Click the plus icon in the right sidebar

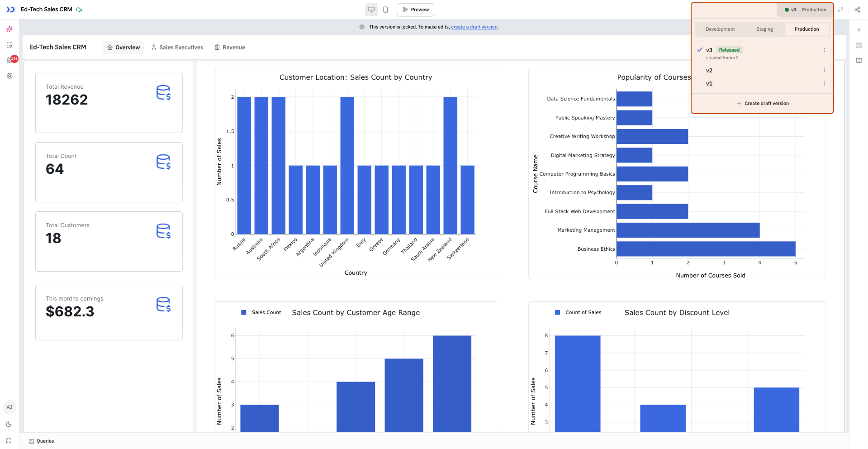pos(859,30)
